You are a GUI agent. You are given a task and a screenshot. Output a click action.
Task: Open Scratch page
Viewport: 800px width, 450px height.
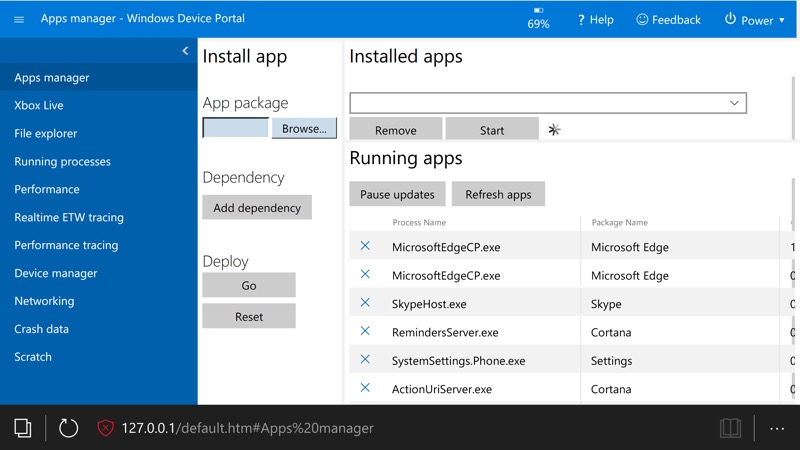33,357
